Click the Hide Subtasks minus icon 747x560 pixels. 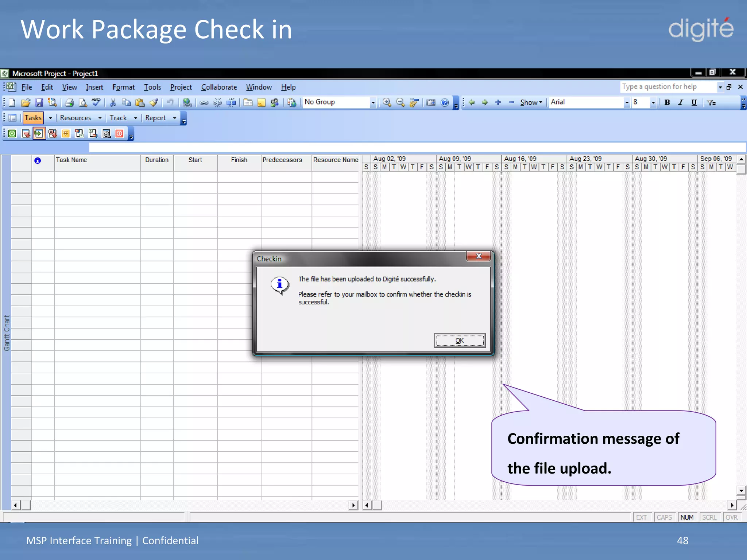point(511,102)
